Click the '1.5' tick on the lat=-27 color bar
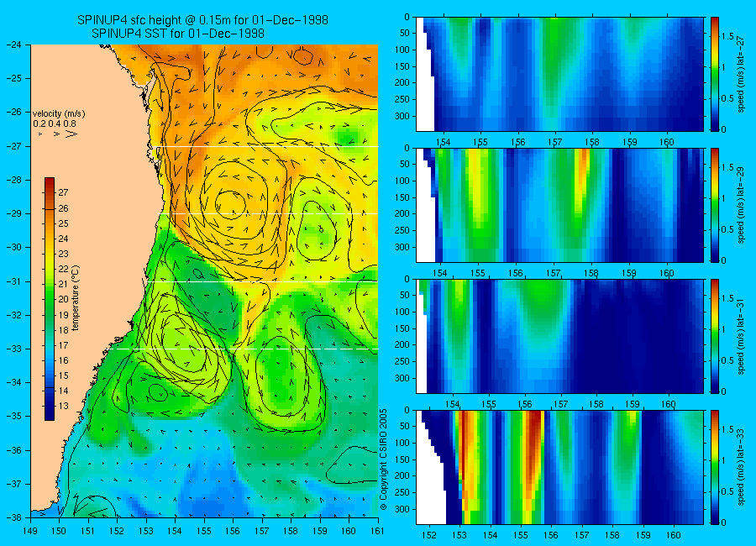 pos(727,36)
